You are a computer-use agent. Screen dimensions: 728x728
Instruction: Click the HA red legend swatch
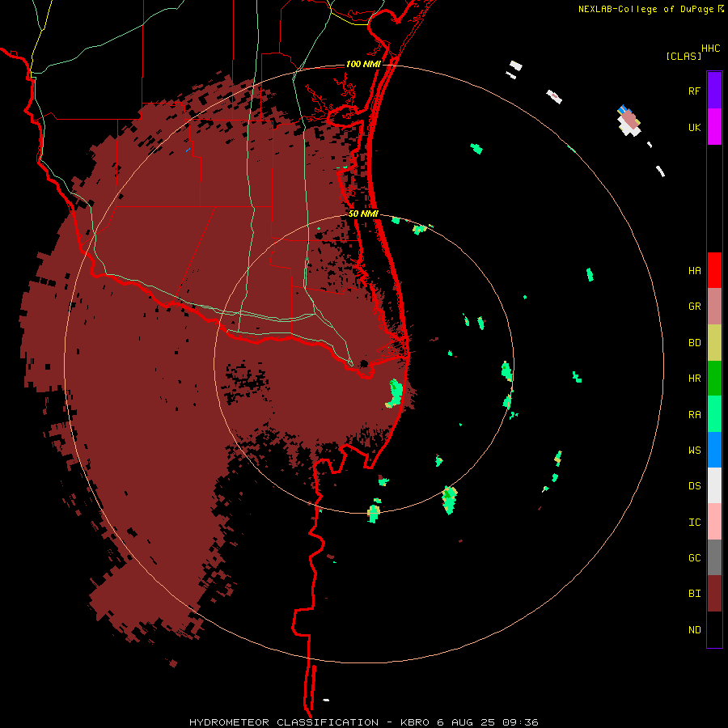[x=714, y=270]
